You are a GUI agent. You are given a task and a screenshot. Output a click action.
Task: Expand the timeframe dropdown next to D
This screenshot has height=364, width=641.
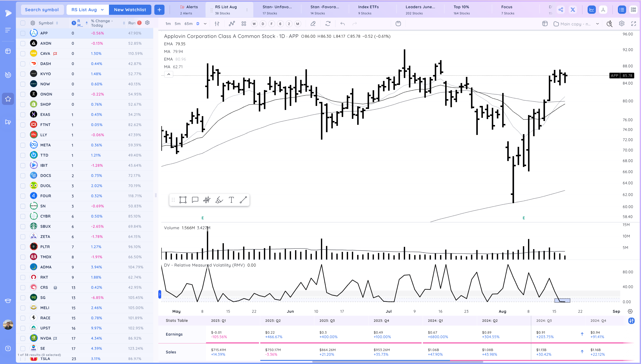pos(205,24)
